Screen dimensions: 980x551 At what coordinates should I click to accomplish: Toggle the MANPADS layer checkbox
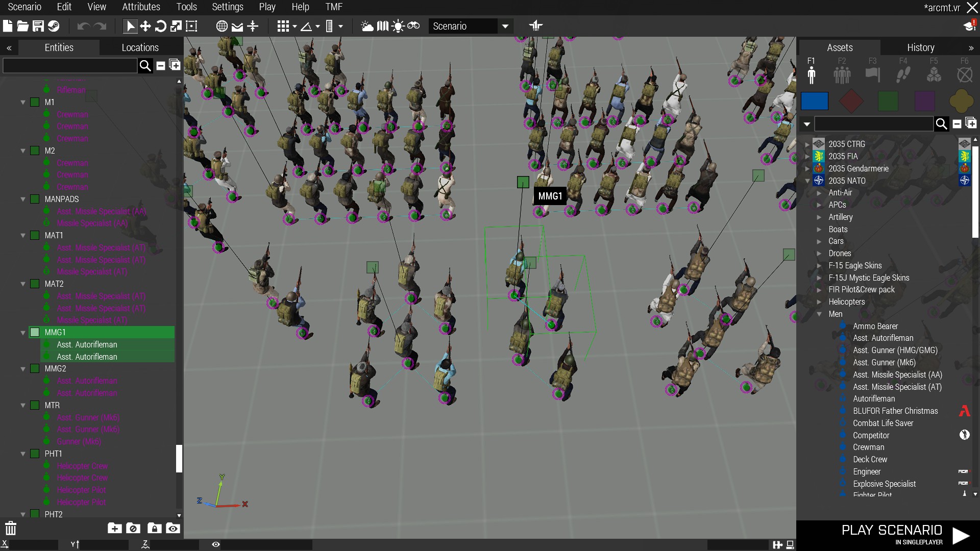click(35, 199)
